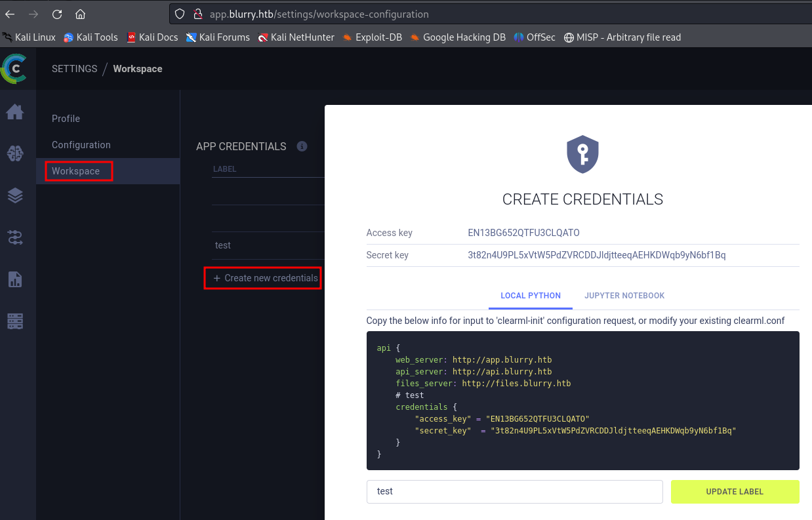Open the Profile settings section
Viewport: 812px width, 520px height.
pos(66,119)
